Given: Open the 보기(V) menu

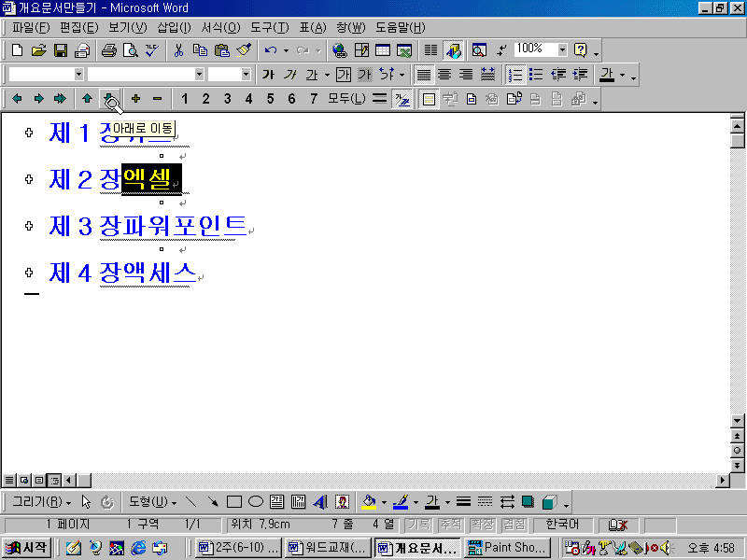Looking at the screenshot, I should (128, 28).
